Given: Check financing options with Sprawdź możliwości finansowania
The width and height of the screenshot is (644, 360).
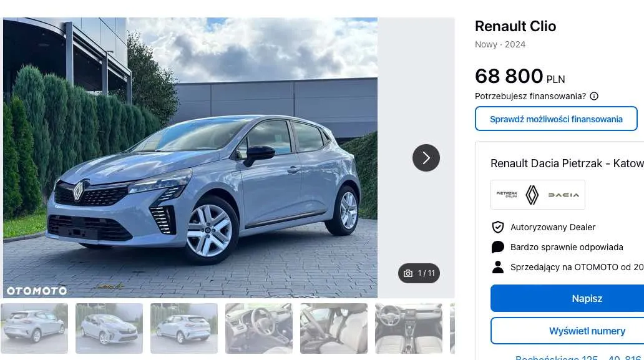Looking at the screenshot, I should pos(556,119).
